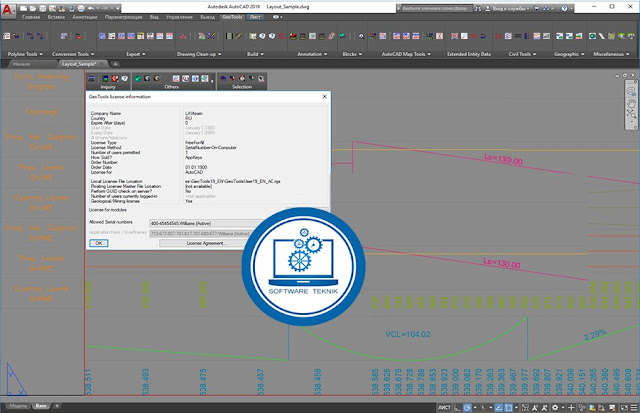Click the sign-in Вход в службы button
The image size is (640, 413).
[507, 8]
